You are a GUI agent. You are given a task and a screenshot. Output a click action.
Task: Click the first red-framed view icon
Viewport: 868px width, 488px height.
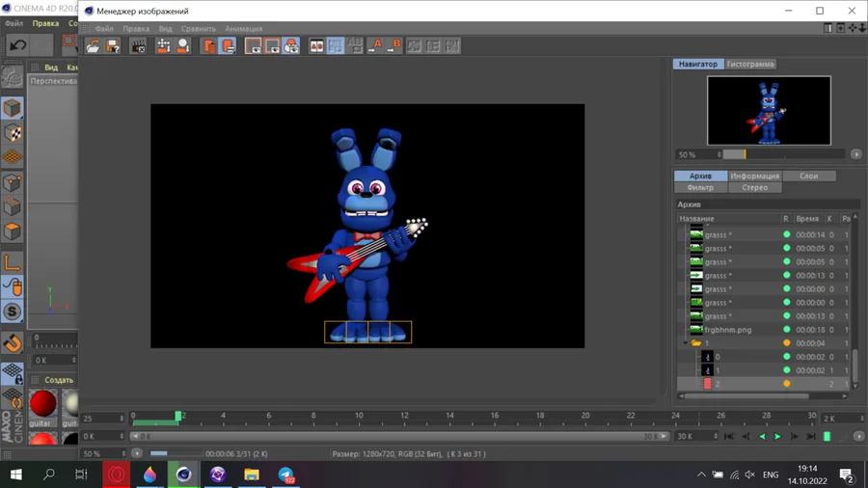[x=253, y=46]
